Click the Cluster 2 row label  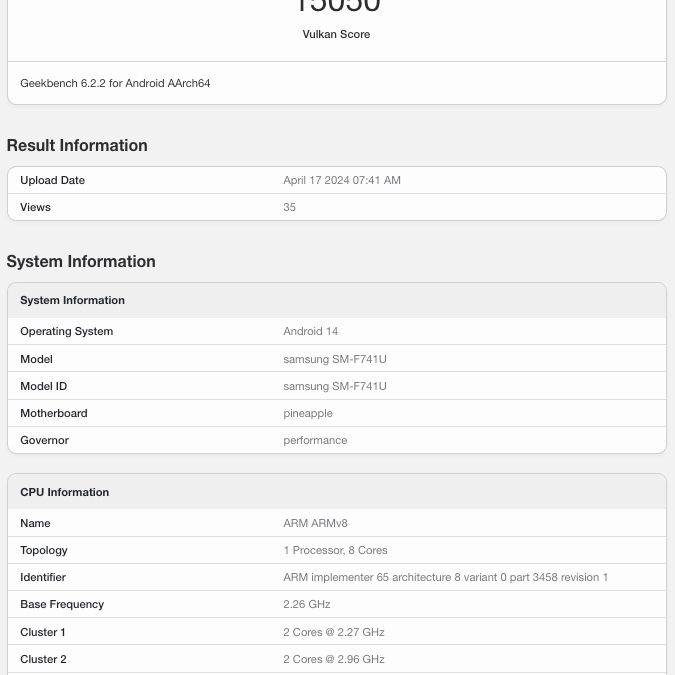click(43, 659)
